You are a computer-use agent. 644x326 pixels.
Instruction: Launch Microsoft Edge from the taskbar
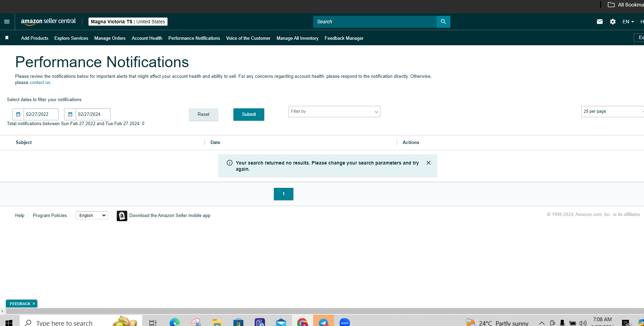click(175, 323)
